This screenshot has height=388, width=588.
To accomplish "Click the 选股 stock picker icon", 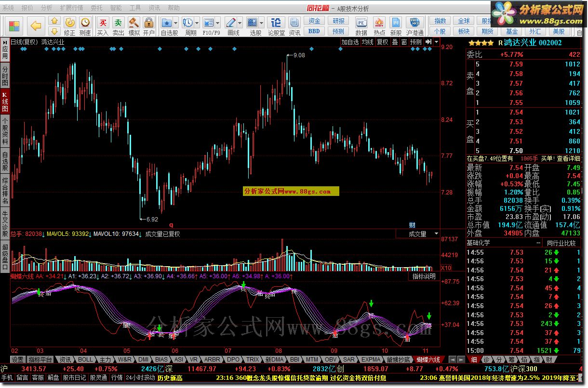I will (253, 23).
